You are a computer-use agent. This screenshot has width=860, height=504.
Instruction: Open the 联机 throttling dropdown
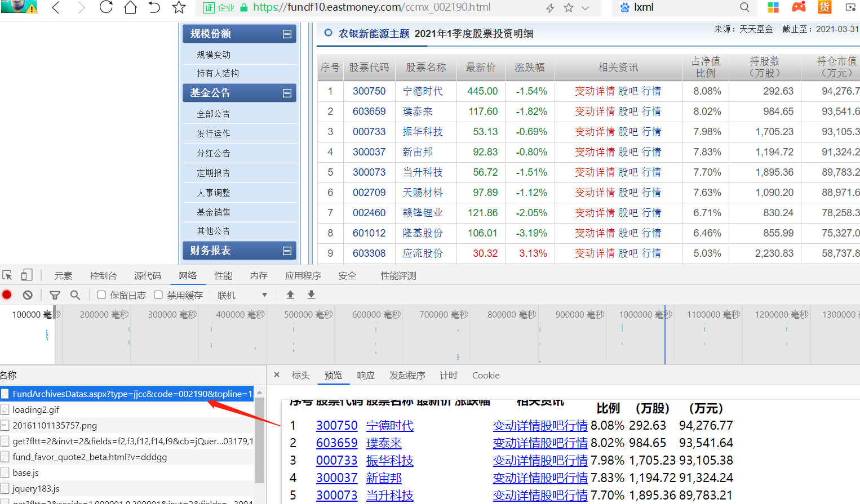[x=242, y=295]
